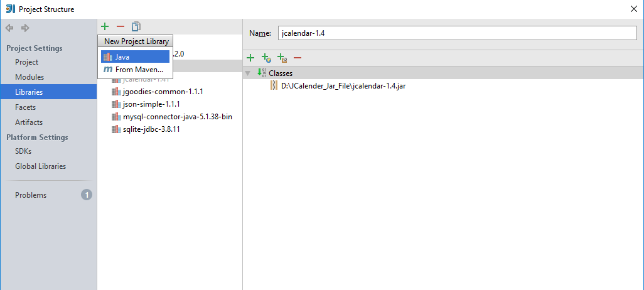Click the forward navigation arrow

pos(25,28)
